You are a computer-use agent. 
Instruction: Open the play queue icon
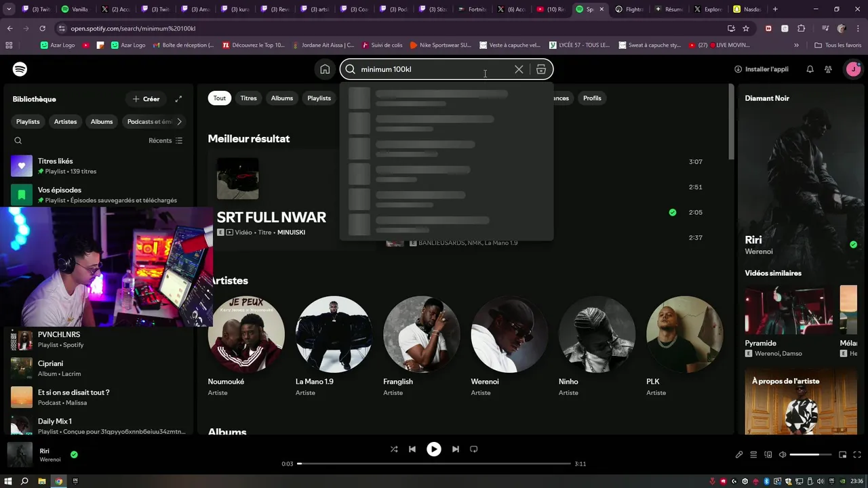click(753, 455)
